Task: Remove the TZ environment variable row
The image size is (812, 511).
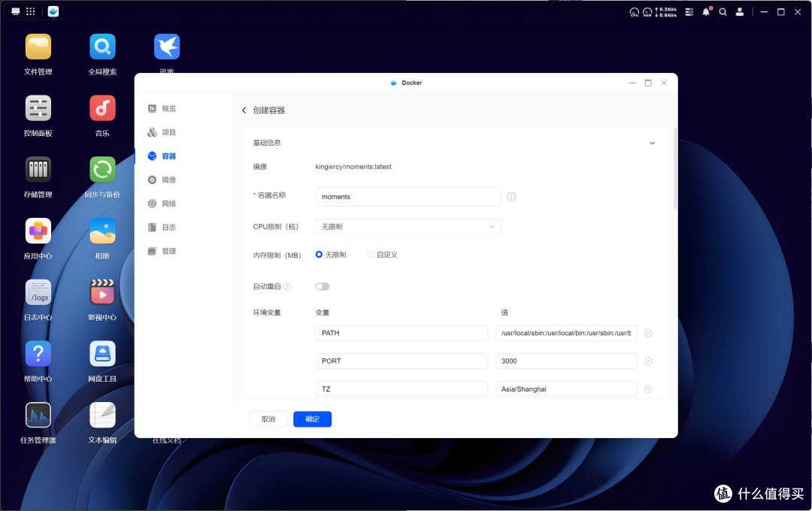Action: pos(648,389)
